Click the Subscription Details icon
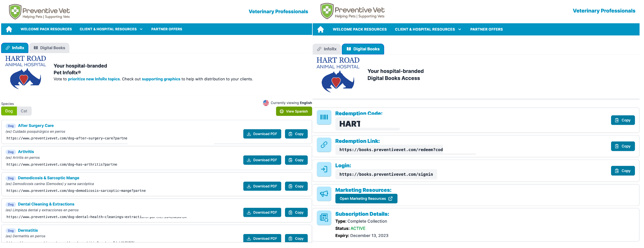Viewport: 644px width, 248px height. (x=324, y=218)
